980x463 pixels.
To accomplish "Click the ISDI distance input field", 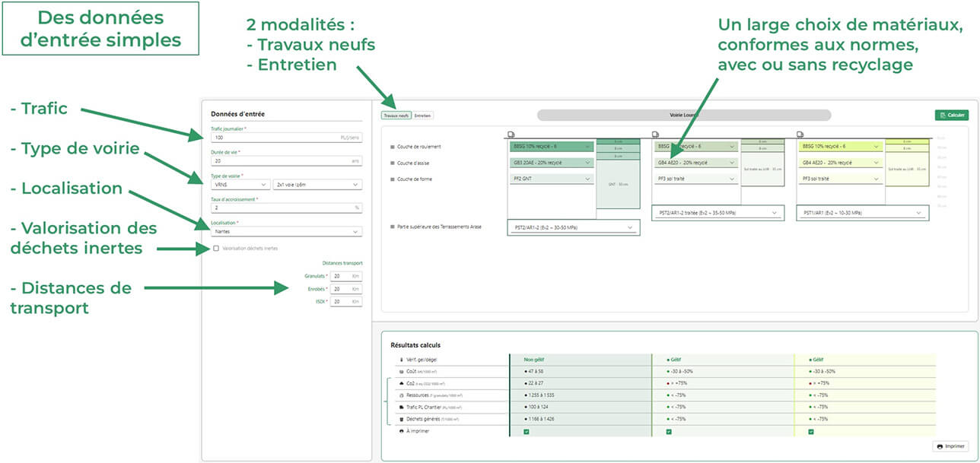I will (346, 302).
